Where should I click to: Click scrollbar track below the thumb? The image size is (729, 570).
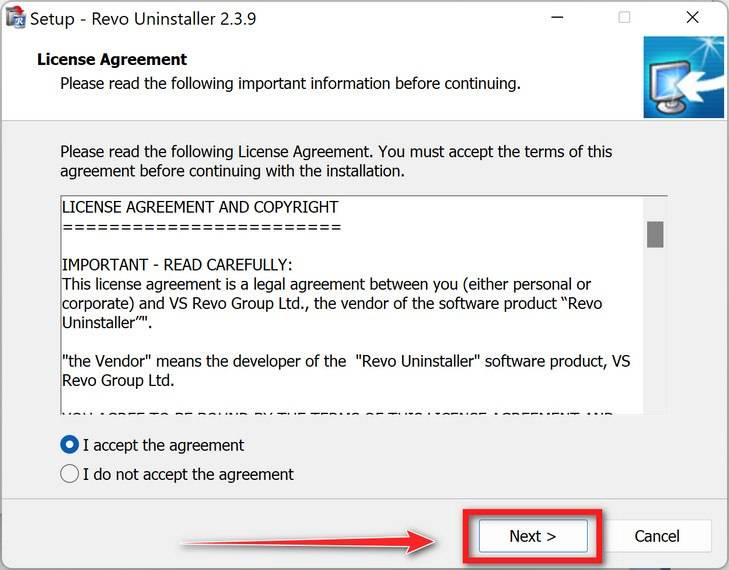coord(655,330)
